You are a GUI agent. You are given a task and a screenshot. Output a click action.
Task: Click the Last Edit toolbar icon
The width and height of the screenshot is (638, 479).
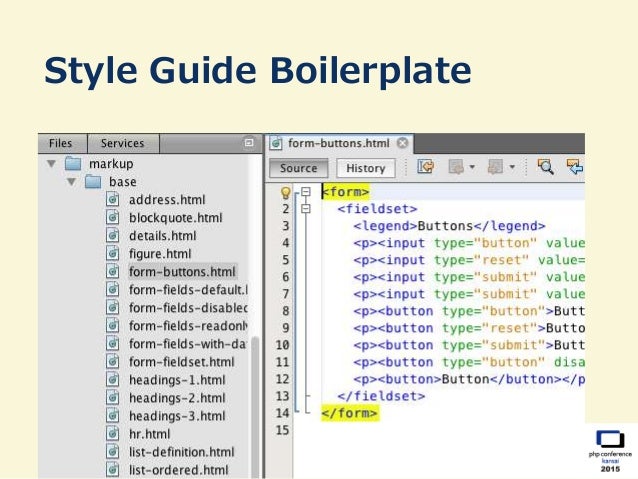click(x=426, y=168)
